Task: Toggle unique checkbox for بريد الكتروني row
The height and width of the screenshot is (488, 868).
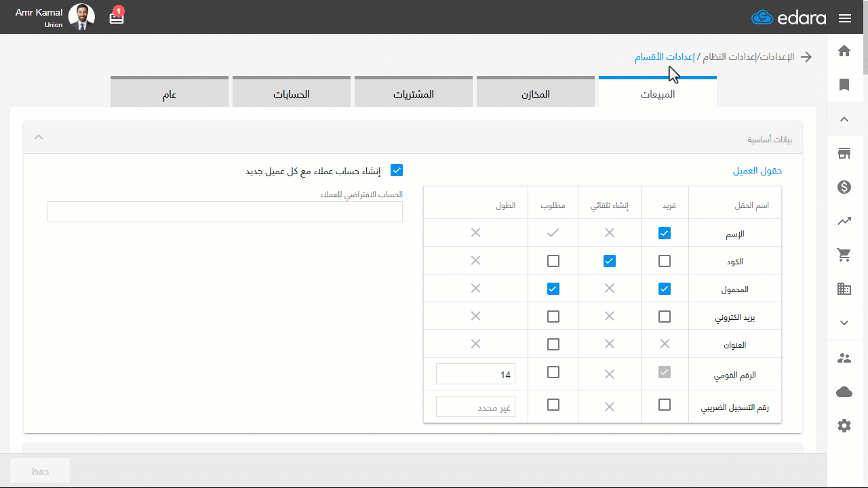Action: pos(665,317)
